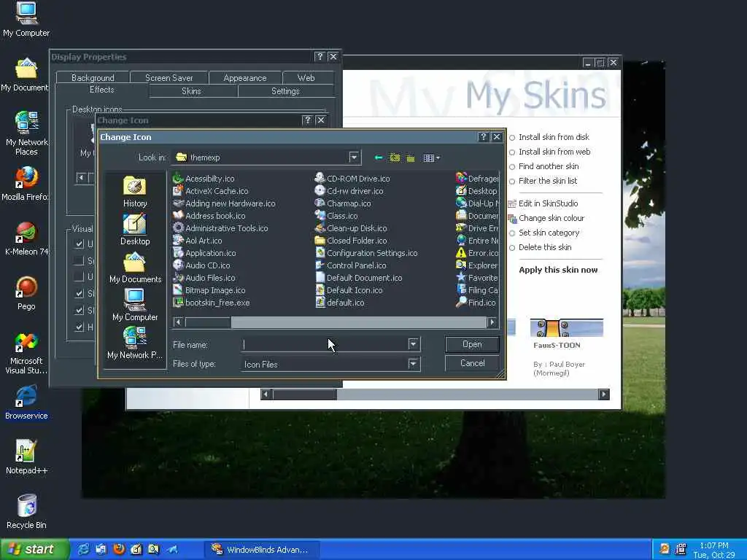
Task: Switch to the Settings tab
Action: coord(285,91)
